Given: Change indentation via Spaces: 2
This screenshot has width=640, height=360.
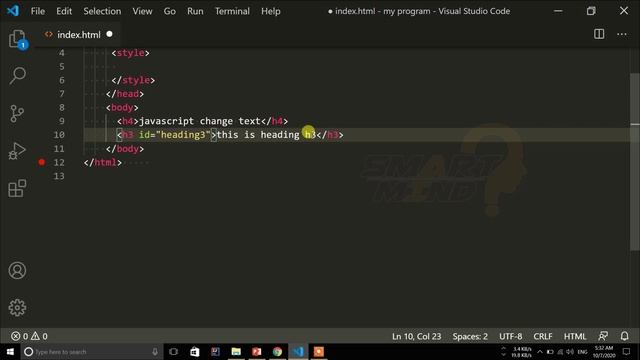Looking at the screenshot, I should pos(470,336).
